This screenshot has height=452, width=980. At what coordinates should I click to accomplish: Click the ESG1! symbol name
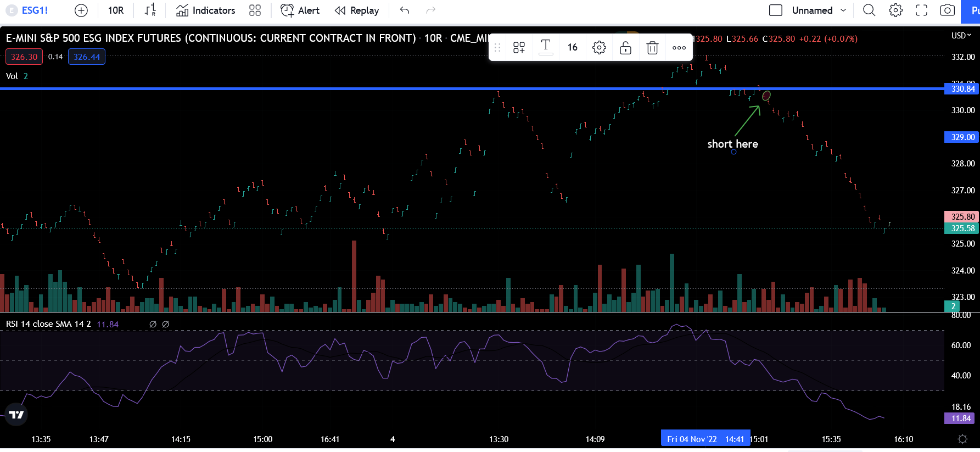coord(35,10)
